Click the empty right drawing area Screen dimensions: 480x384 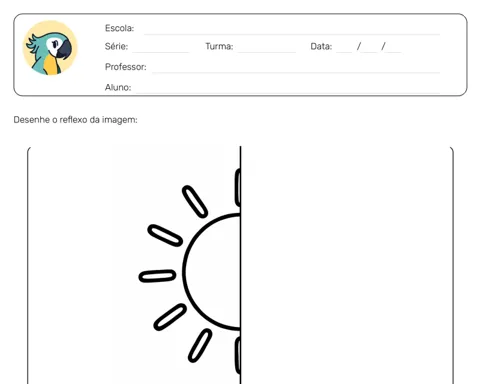(x=347, y=265)
